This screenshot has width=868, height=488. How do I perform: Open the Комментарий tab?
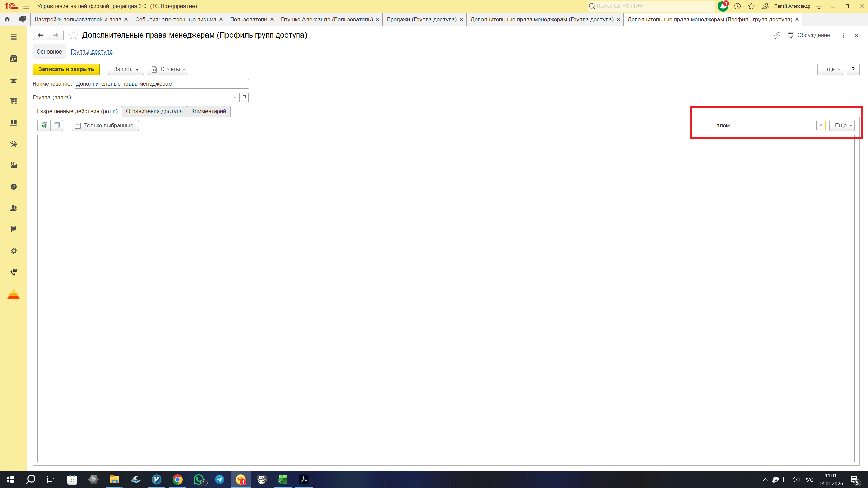pos(209,111)
